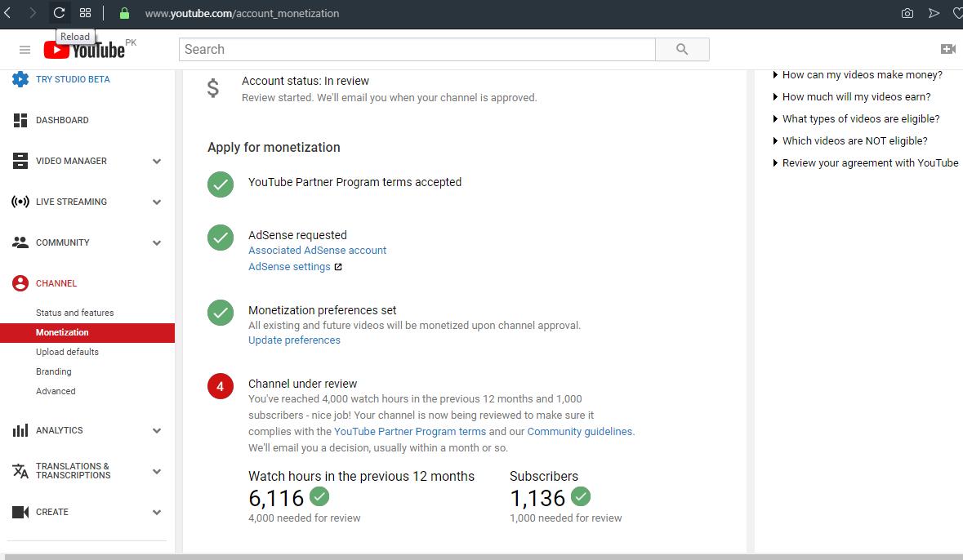Expand Translations & Transcriptions chevron
Image resolution: width=963 pixels, height=560 pixels.
157,472
